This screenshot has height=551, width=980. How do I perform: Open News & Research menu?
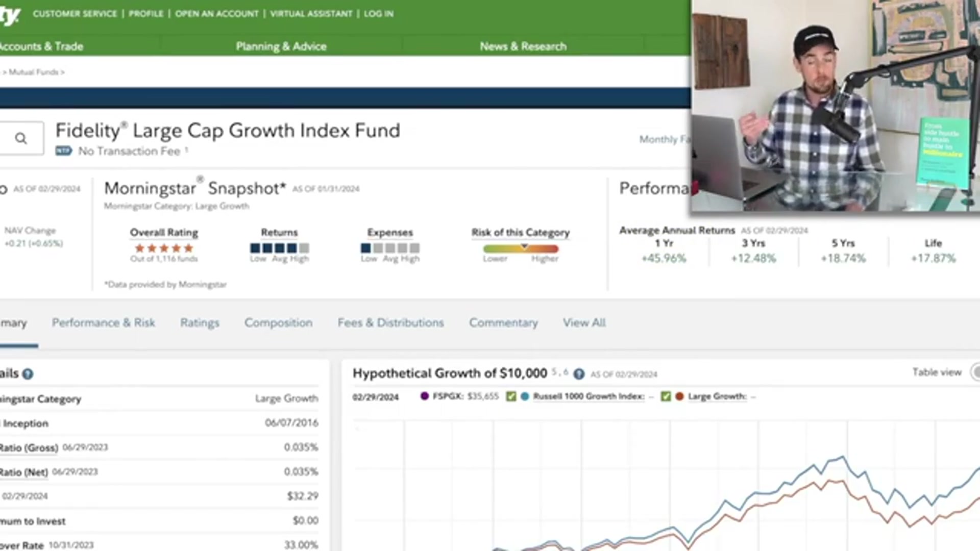523,46
